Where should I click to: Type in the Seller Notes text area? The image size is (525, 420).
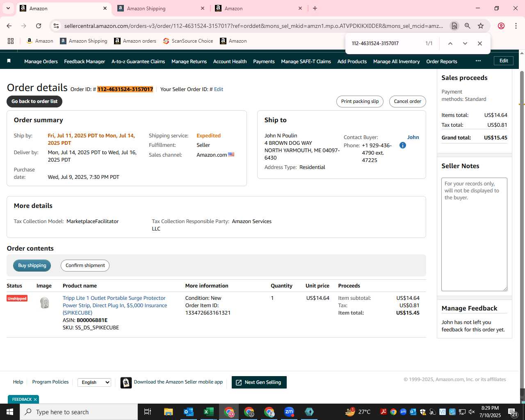474,234
